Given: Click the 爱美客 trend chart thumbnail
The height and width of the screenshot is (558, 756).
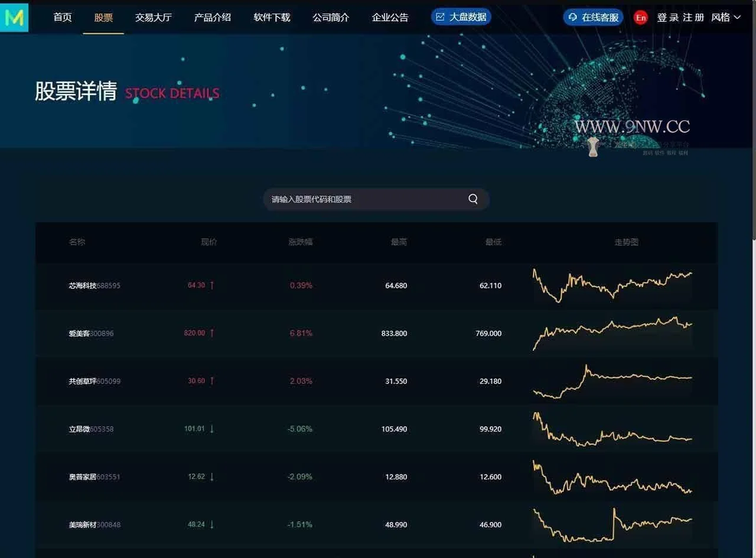Looking at the screenshot, I should [x=612, y=333].
